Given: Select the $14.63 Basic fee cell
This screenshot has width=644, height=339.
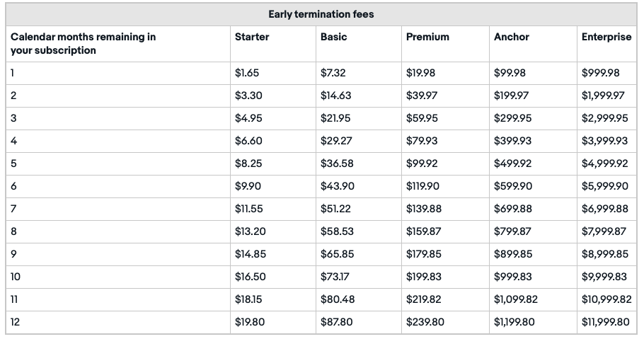Looking at the screenshot, I should coord(336,96).
